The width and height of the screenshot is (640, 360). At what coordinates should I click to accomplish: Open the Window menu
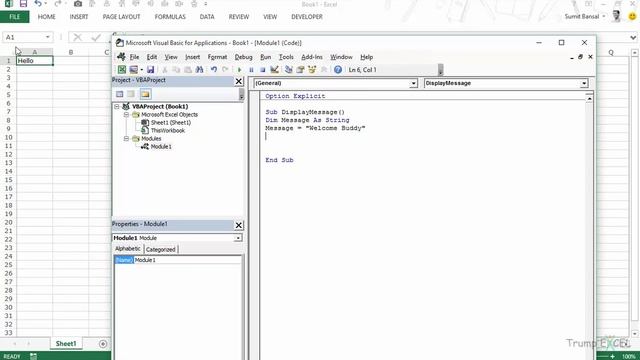tap(341, 57)
